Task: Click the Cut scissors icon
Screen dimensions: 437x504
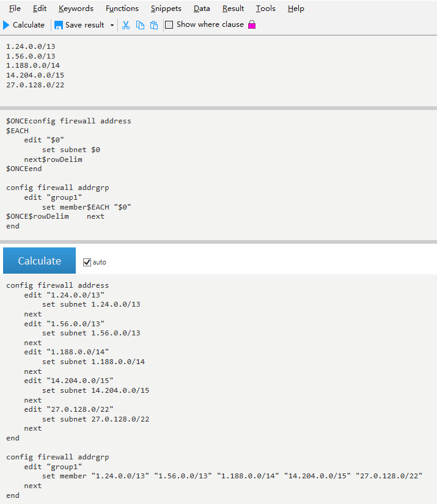Action: [126, 25]
